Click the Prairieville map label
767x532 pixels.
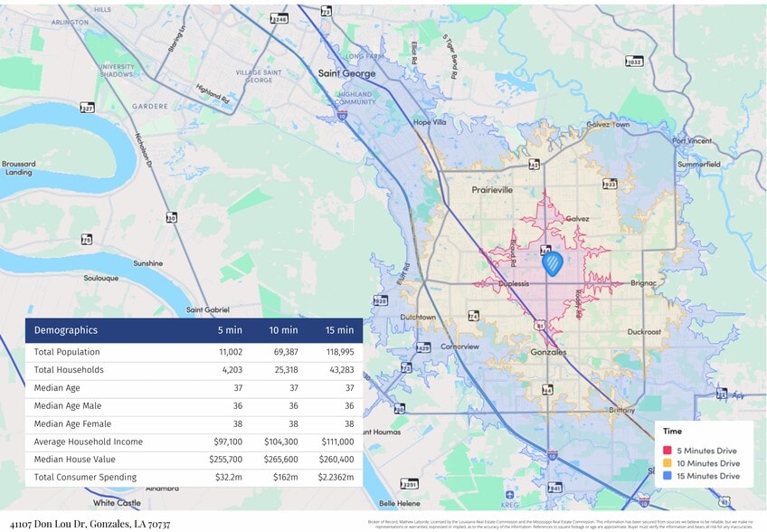(492, 190)
